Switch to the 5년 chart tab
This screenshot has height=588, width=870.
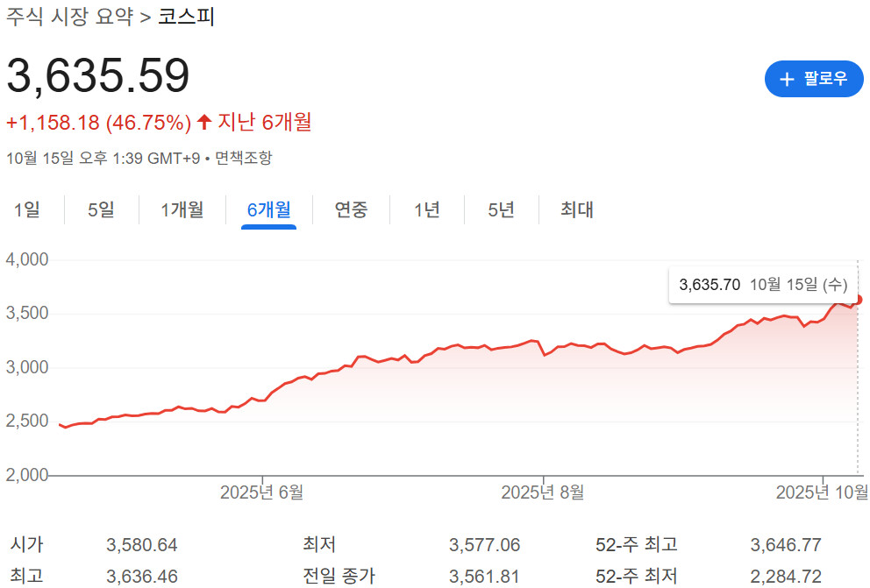[502, 209]
